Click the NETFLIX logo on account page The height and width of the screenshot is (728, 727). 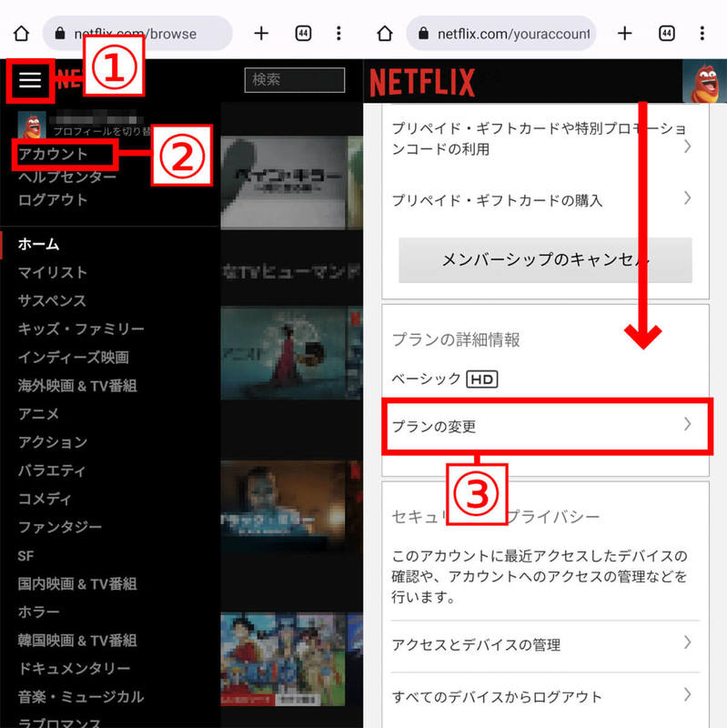422,82
